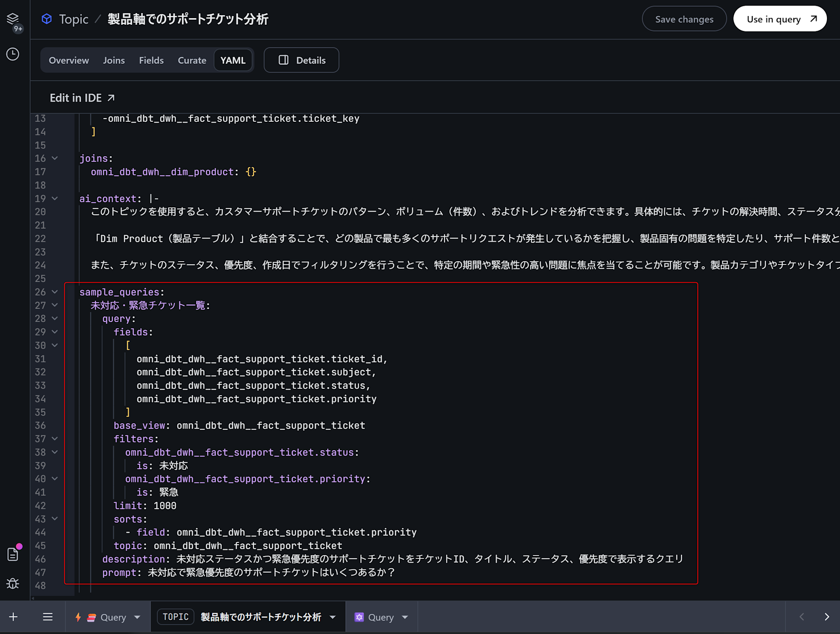The width and height of the screenshot is (840, 634).
Task: Collapse the sample_queries fold chevron
Action: click(55, 292)
